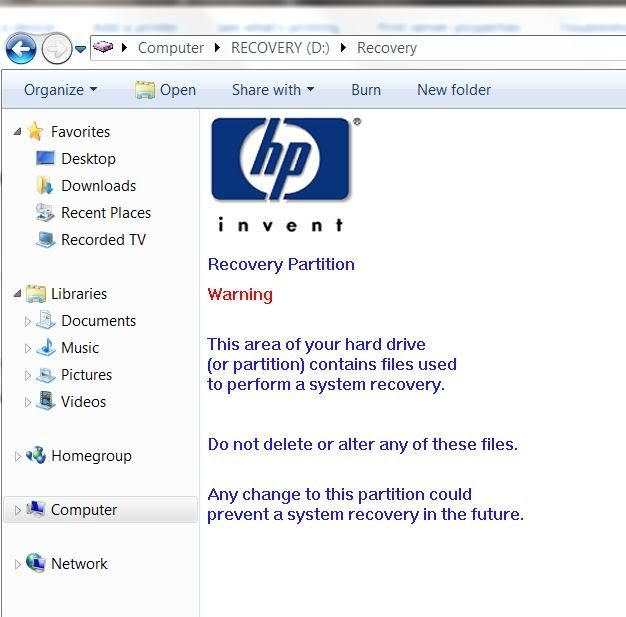
Task: Open the Organize menu
Action: click(x=60, y=90)
